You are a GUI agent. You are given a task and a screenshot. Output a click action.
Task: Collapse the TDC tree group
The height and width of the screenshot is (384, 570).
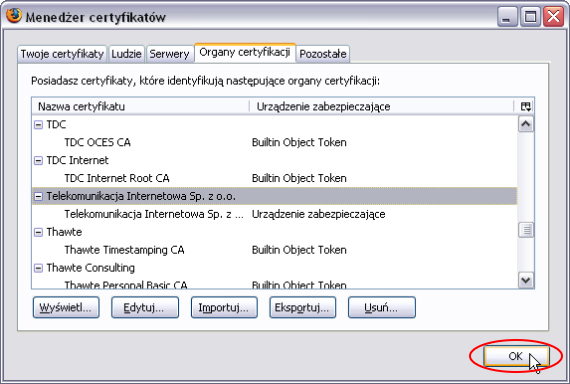click(38, 125)
